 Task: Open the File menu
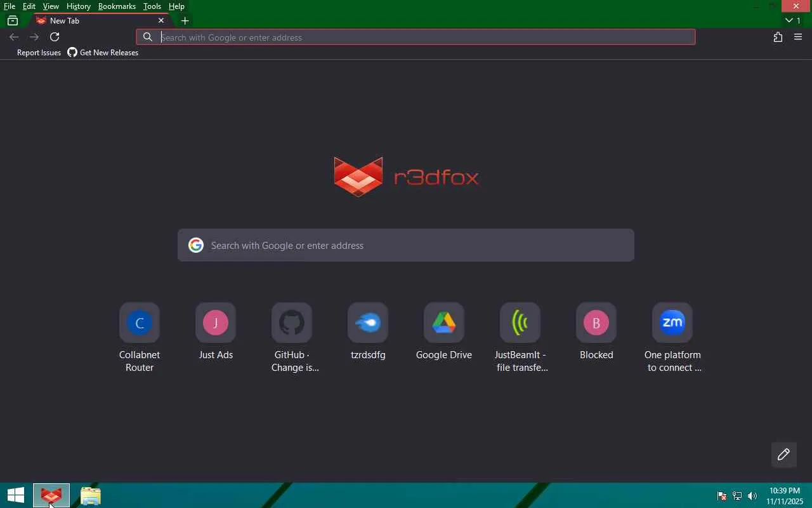tap(10, 6)
